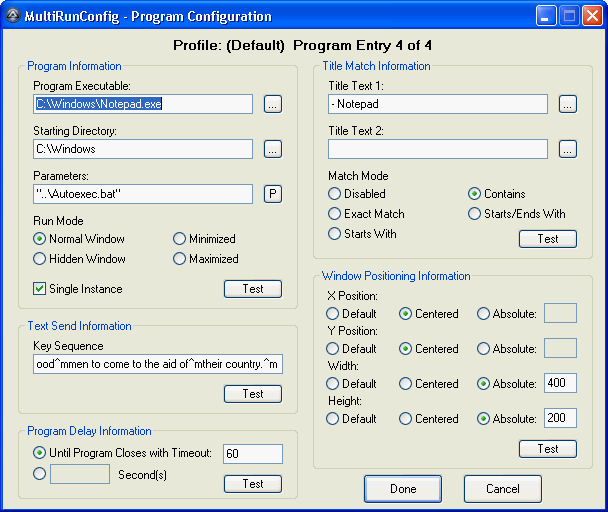The height and width of the screenshot is (512, 608).
Task: Focus the X Position absolute value field
Action: tap(560, 313)
